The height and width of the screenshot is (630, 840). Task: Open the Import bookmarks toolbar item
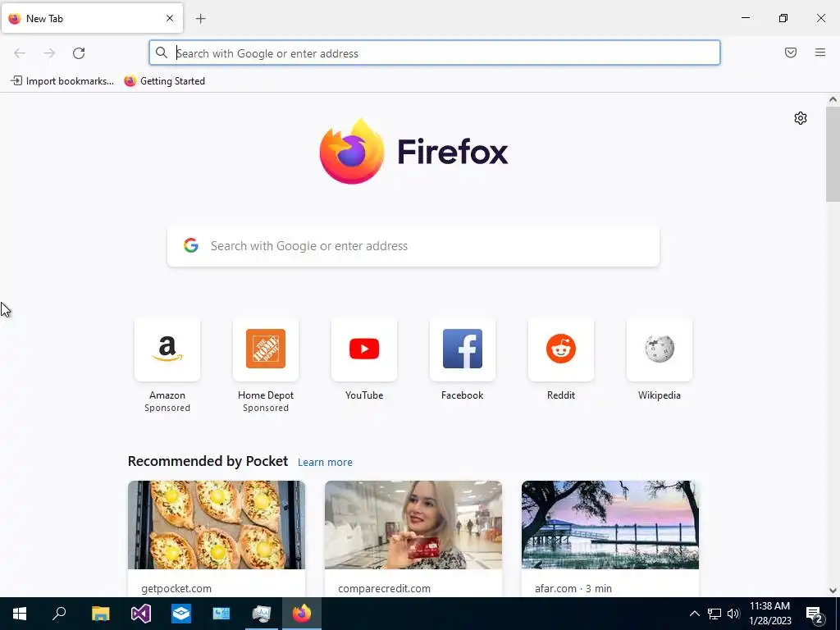(62, 81)
